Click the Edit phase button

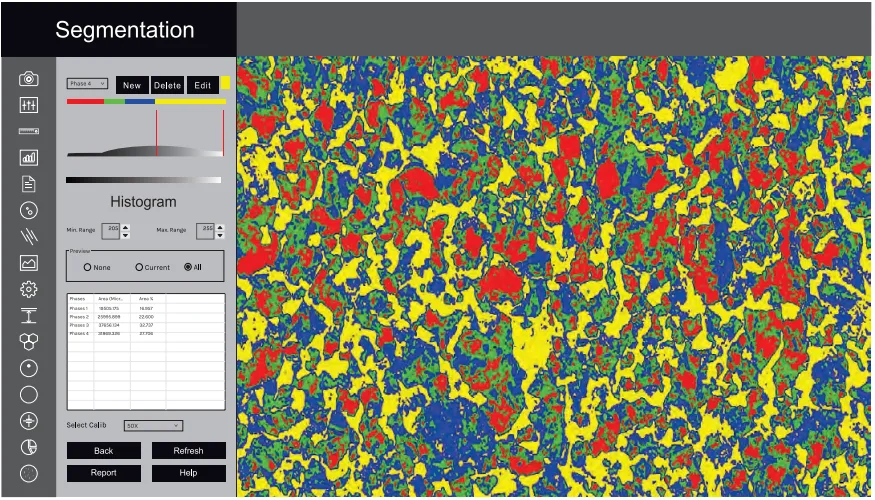pos(203,85)
